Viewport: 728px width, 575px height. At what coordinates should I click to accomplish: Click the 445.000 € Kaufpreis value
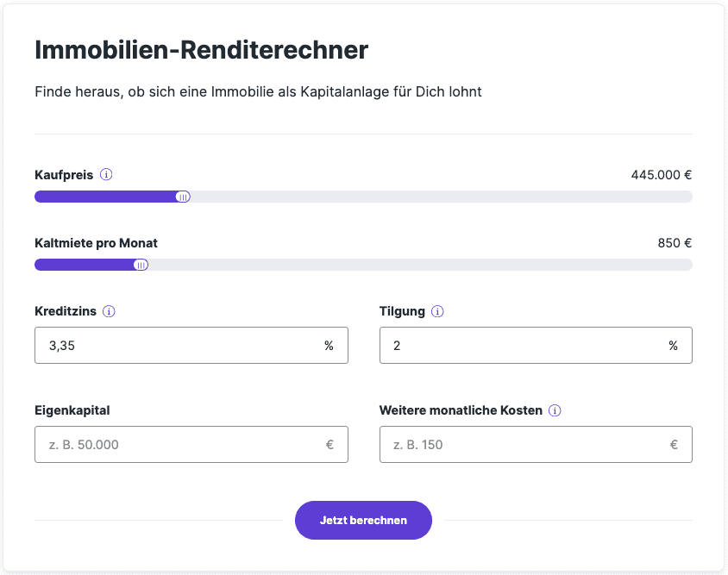[x=662, y=174]
